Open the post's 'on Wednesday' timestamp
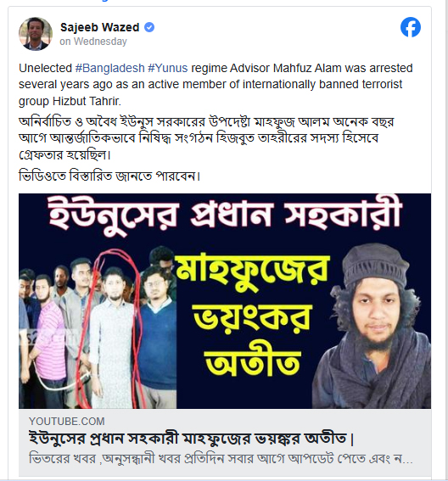 pyautogui.click(x=93, y=42)
